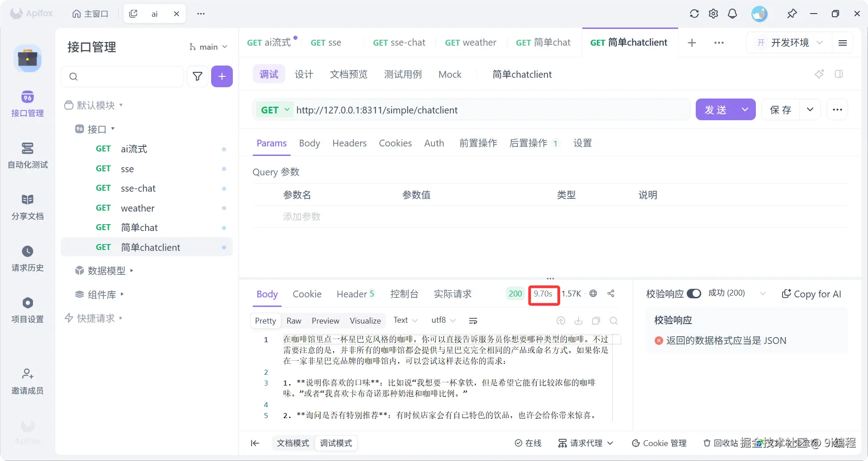Download the response body

[578, 320]
